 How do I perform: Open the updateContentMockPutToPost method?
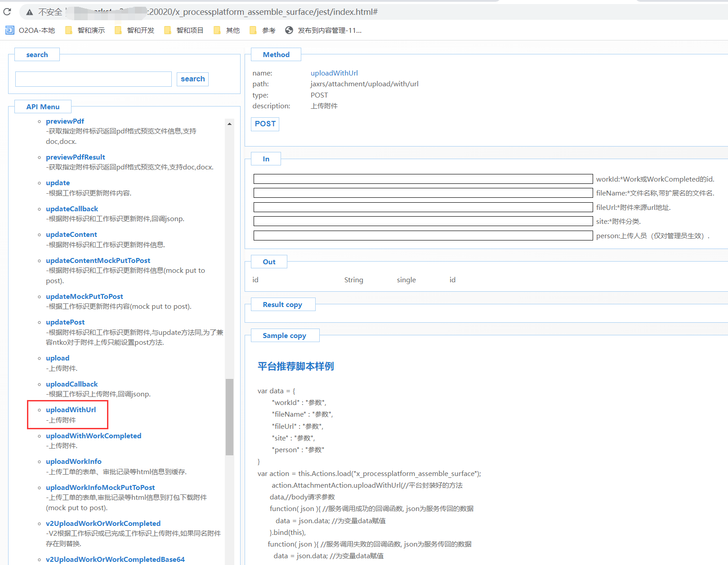point(98,260)
